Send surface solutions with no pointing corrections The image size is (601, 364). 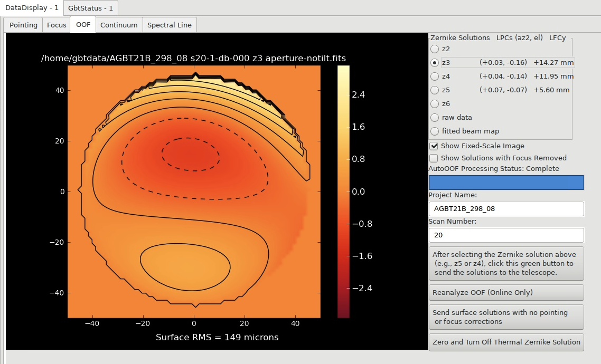pyautogui.click(x=506, y=317)
